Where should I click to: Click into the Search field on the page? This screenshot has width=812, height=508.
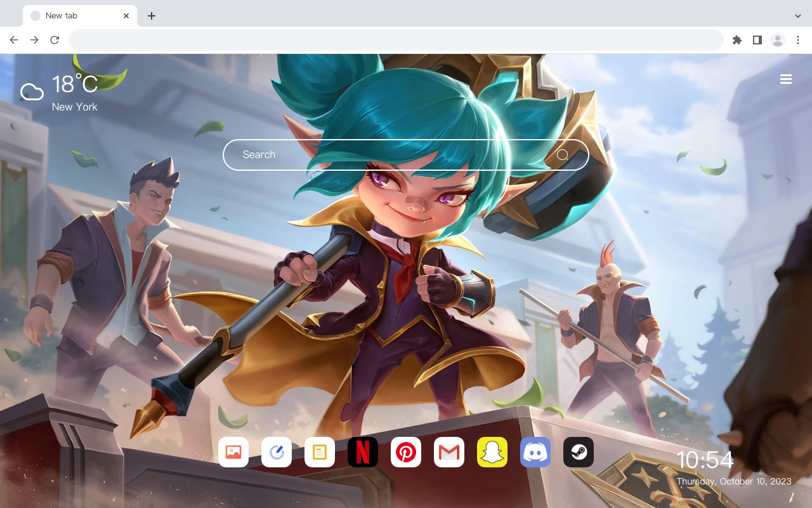[x=406, y=155]
